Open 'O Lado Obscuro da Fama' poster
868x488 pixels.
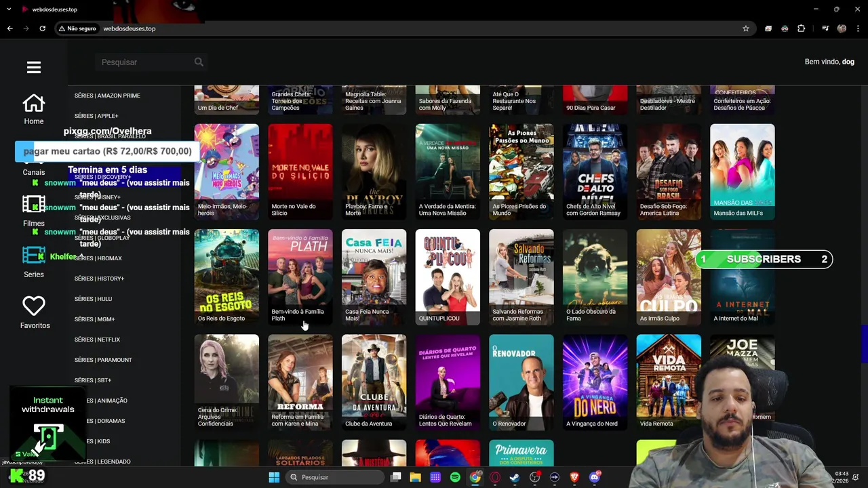[x=595, y=277]
